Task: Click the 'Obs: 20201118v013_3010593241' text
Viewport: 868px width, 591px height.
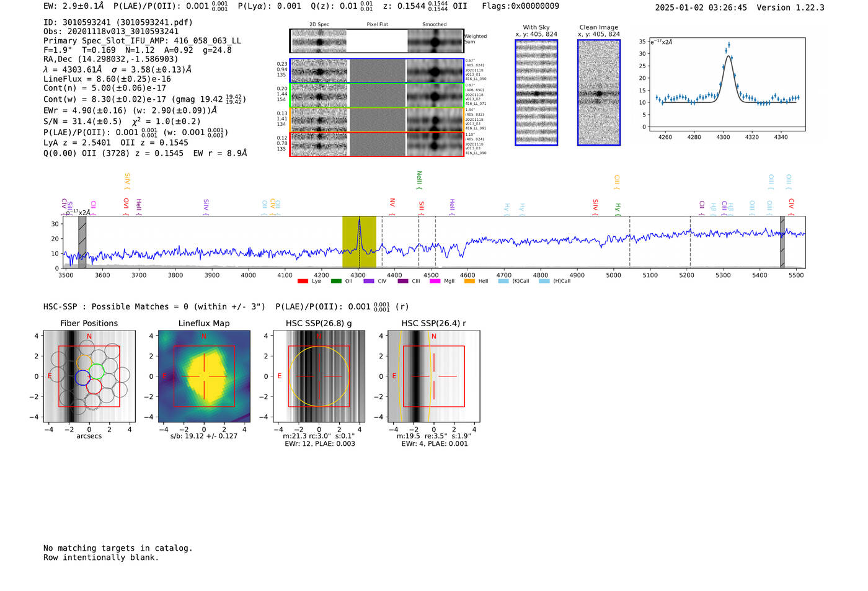Action: click(111, 32)
